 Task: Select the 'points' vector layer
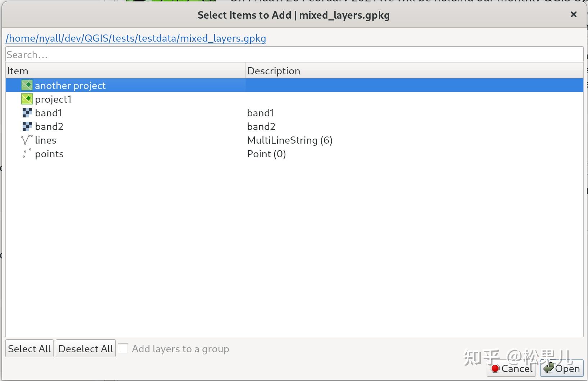coord(49,154)
